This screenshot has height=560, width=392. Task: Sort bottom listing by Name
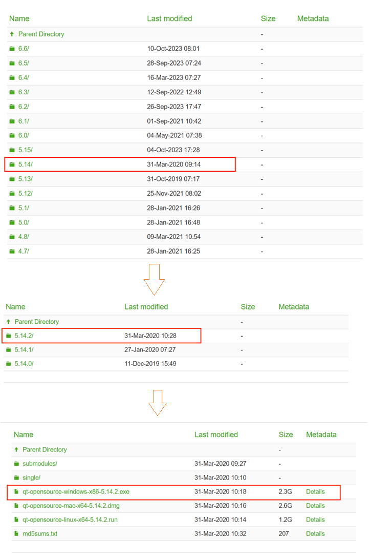click(x=24, y=434)
